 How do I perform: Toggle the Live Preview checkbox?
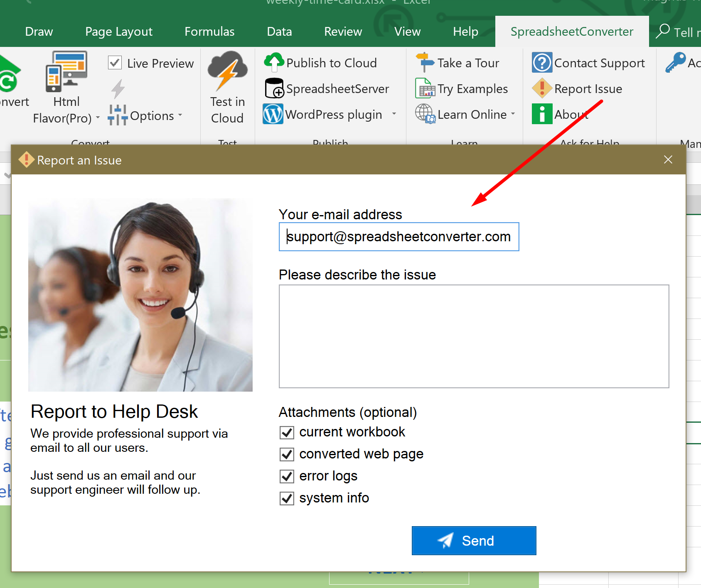(115, 63)
